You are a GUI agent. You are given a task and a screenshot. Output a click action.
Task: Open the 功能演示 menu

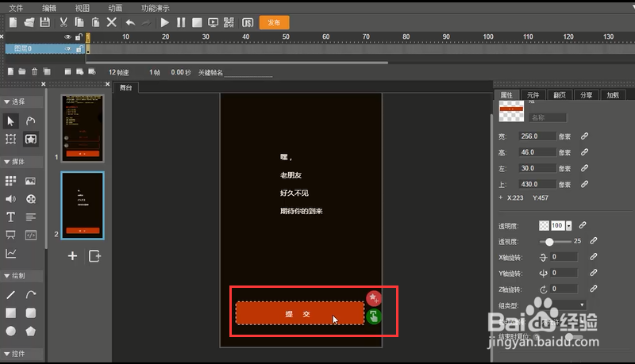[156, 8]
